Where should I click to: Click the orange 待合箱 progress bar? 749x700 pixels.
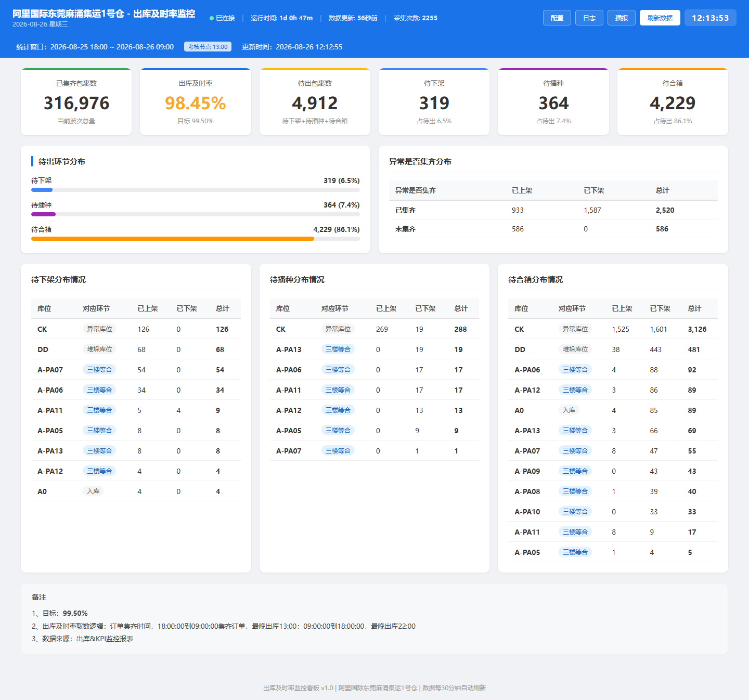196,239
